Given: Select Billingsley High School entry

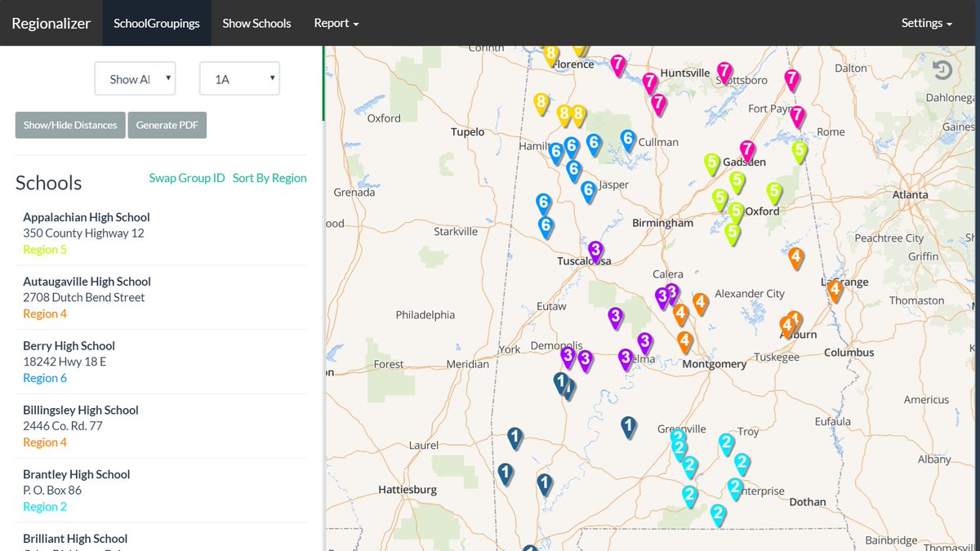Looking at the screenshot, I should coord(161,426).
